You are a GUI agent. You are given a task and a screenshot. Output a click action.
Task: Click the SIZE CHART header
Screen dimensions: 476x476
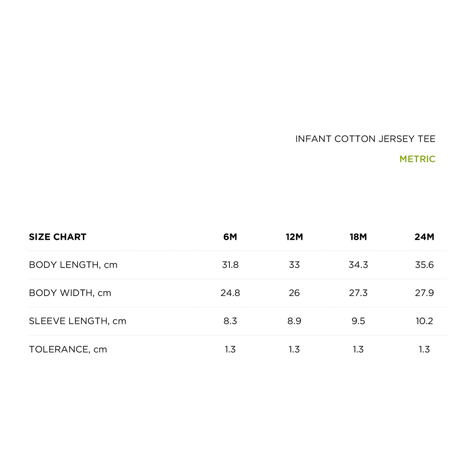click(58, 237)
